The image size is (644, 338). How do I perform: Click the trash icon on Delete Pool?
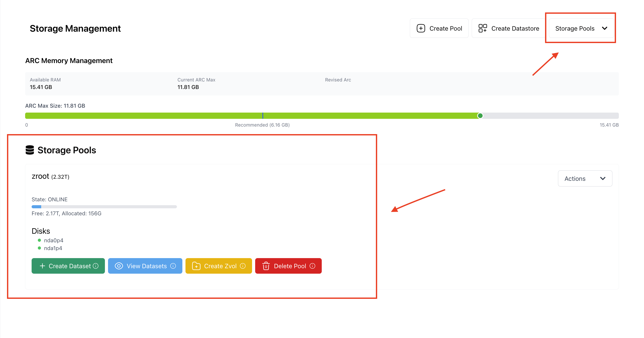tap(266, 266)
